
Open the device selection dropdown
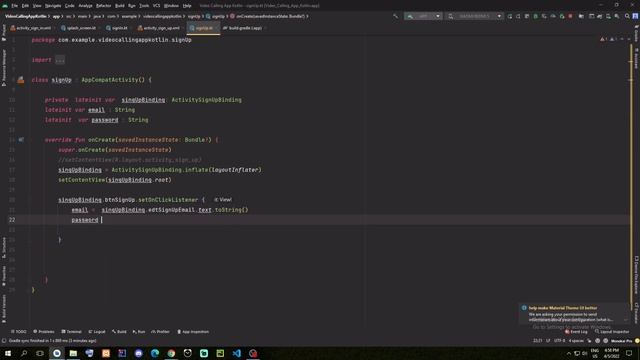[474, 16]
